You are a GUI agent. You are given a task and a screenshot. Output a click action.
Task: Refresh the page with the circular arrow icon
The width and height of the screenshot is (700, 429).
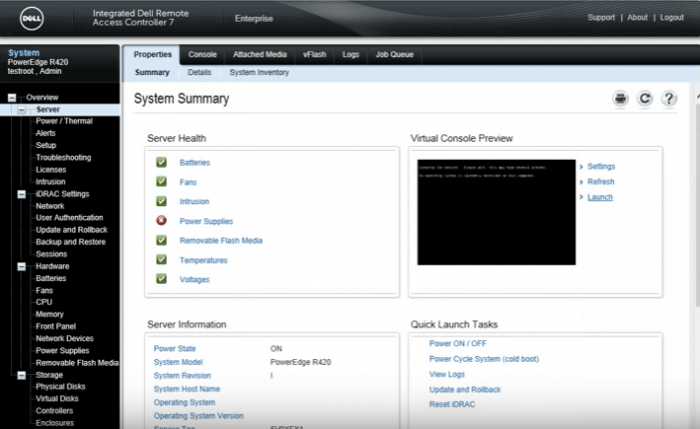tap(644, 99)
